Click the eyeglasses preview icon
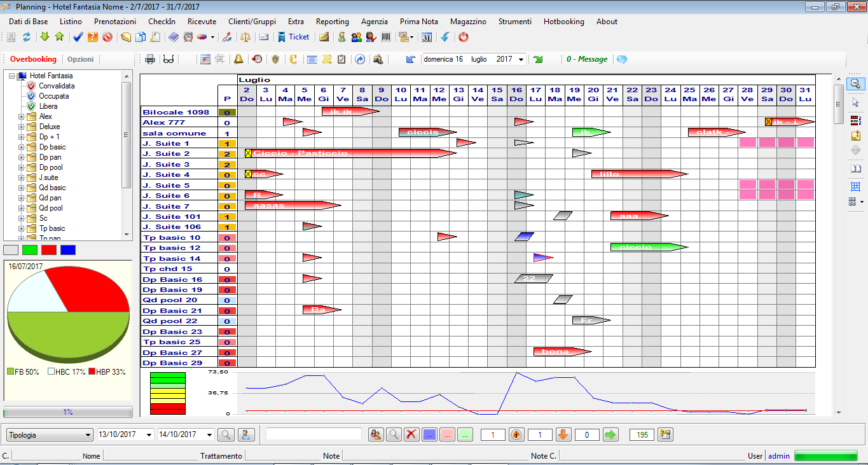The height and width of the screenshot is (465, 868). click(169, 59)
